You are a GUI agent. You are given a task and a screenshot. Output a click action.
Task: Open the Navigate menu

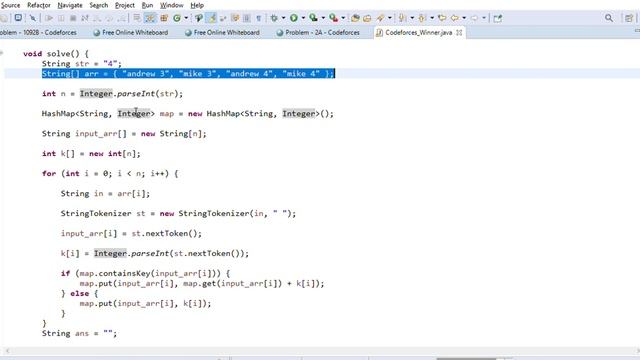[x=70, y=5]
